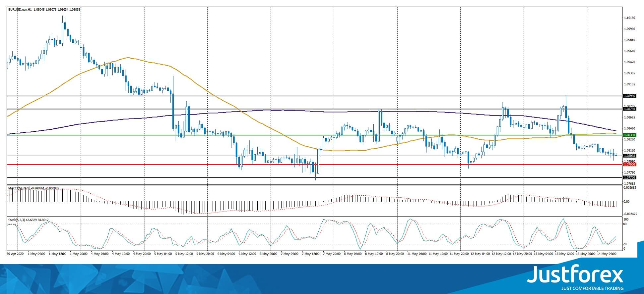Click the JUST COMFORTABLE TRADING tagline
Viewport: 644px width, 294px height.
[x=592, y=288]
